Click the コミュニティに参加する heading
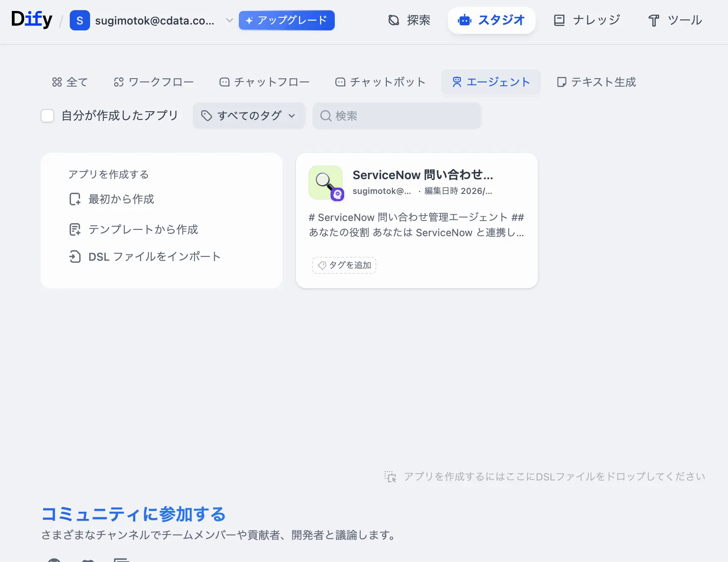728x562 pixels. pos(133,514)
